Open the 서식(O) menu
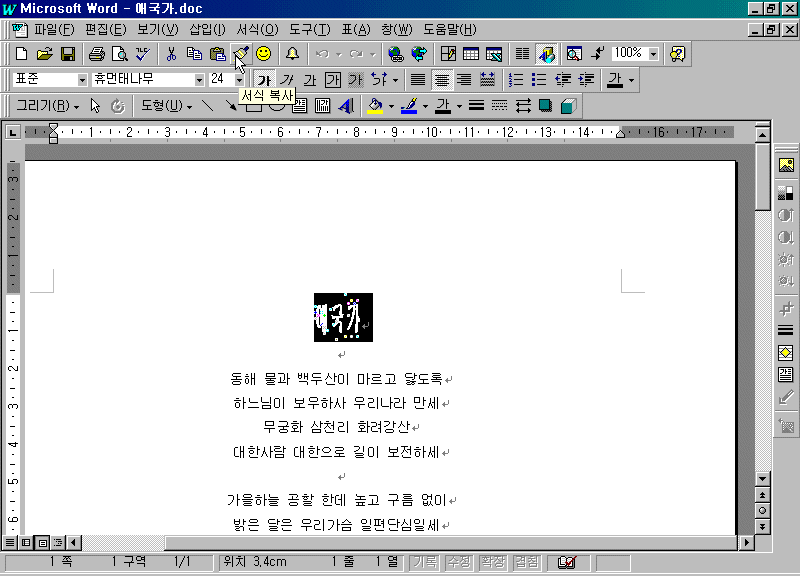The height and width of the screenshot is (576, 800). [x=257, y=30]
